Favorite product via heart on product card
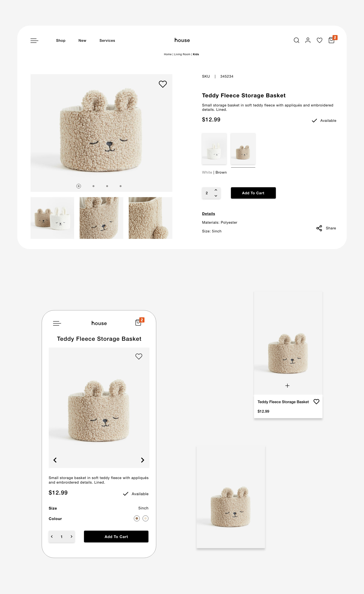The width and height of the screenshot is (364, 594). coord(316,401)
